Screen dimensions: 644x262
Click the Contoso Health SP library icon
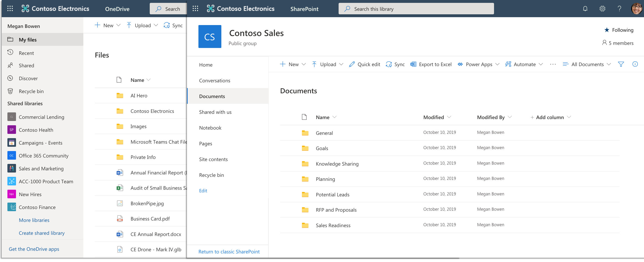[x=11, y=130]
